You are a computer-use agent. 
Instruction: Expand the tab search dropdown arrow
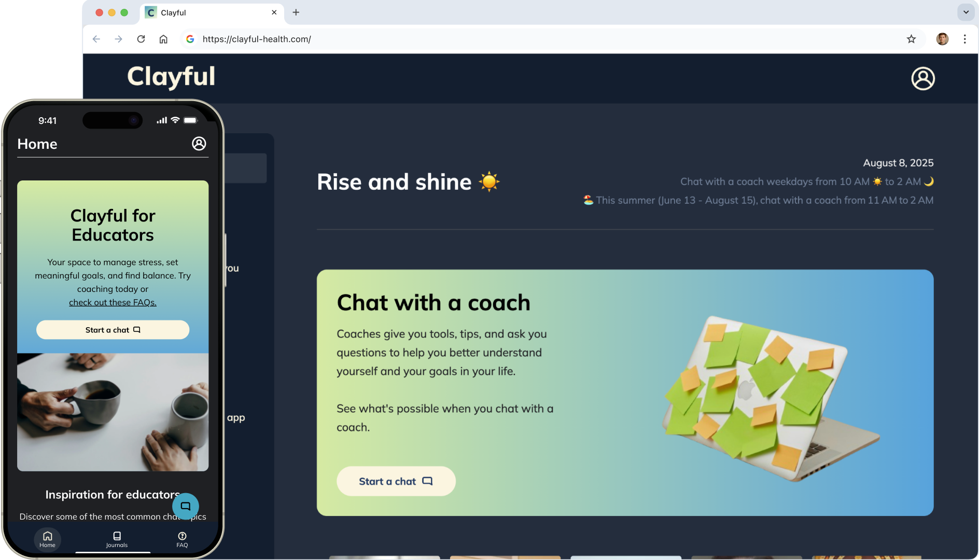pyautogui.click(x=966, y=12)
